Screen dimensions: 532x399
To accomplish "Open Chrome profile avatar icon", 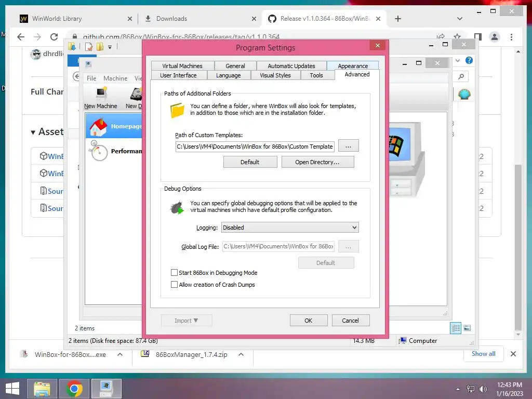I will tap(495, 37).
